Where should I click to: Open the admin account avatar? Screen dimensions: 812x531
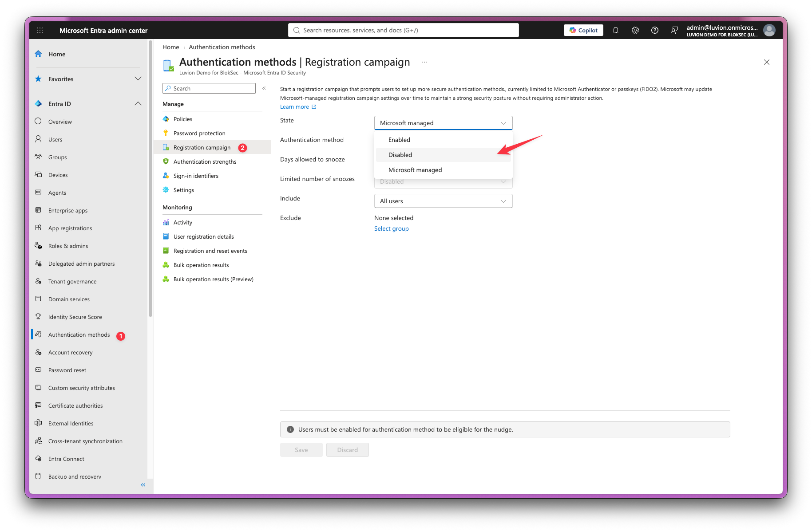[769, 30]
